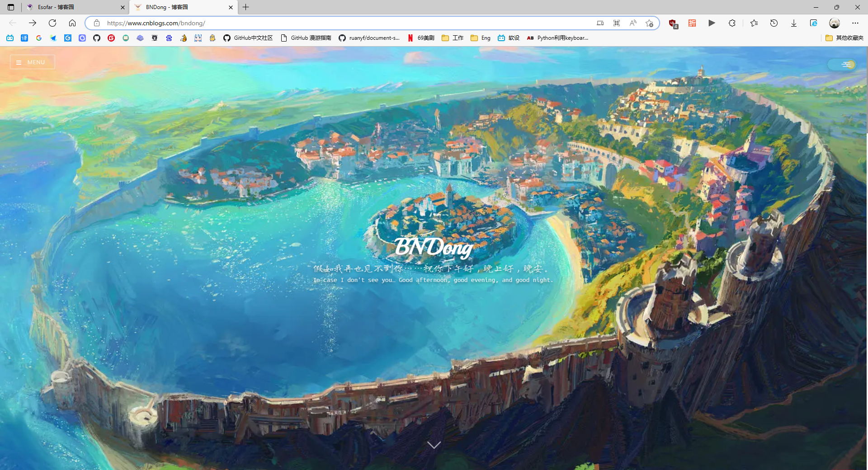Refresh the current page

[x=52, y=23]
